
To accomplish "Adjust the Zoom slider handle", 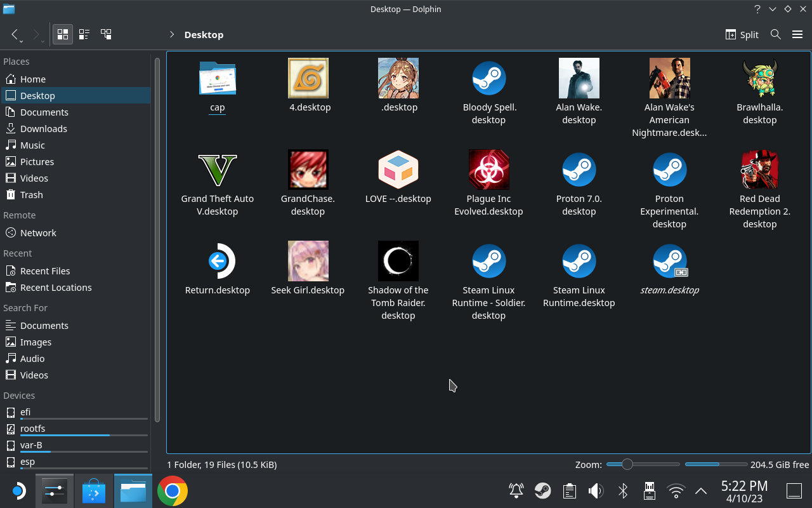I will 627,464.
